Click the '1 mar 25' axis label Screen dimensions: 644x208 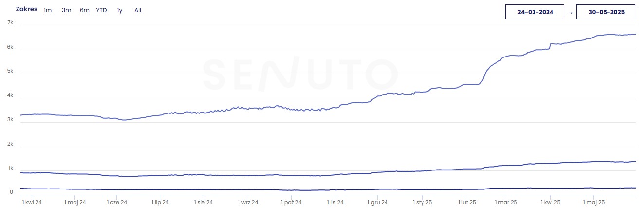(x=506, y=202)
